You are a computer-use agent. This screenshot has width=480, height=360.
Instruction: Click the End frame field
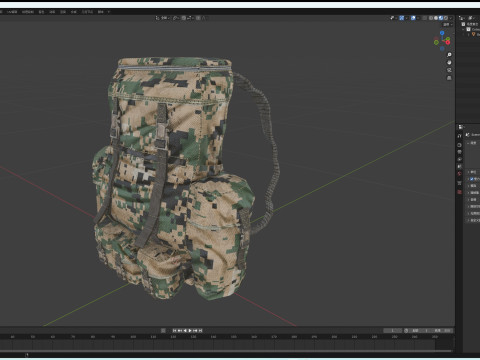443,330
